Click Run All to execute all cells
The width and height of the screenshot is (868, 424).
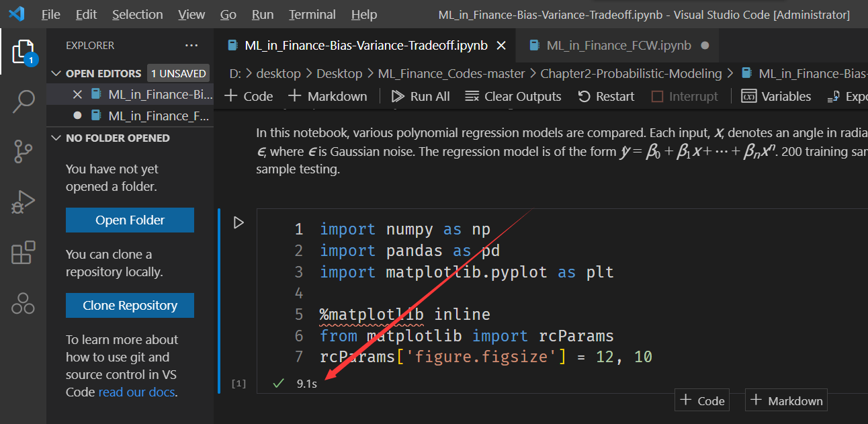pos(421,96)
